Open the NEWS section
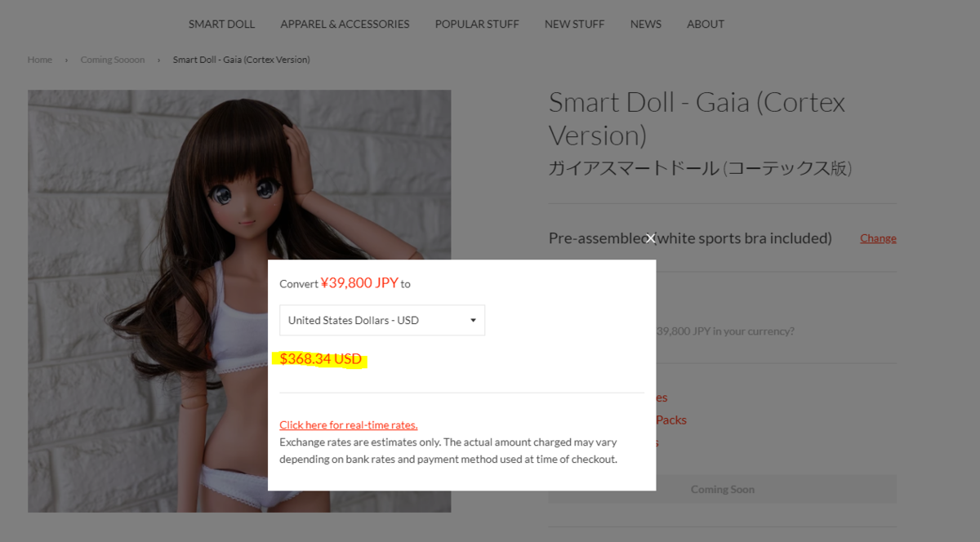This screenshot has width=980, height=542. point(645,24)
